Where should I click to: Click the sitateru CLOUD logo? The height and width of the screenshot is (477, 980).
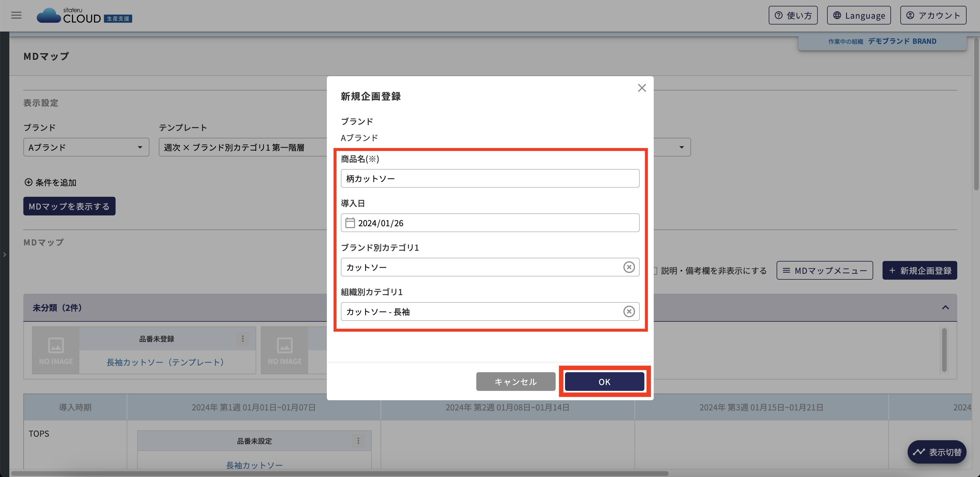tap(84, 15)
